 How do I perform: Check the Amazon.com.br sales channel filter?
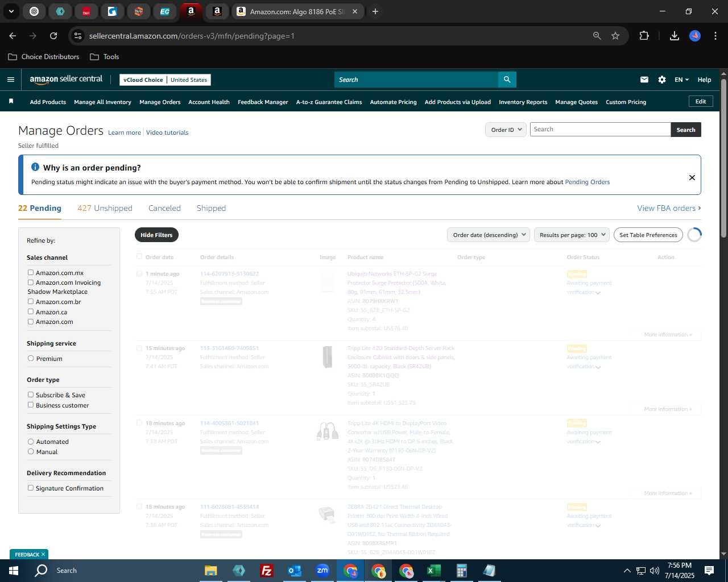coord(31,301)
